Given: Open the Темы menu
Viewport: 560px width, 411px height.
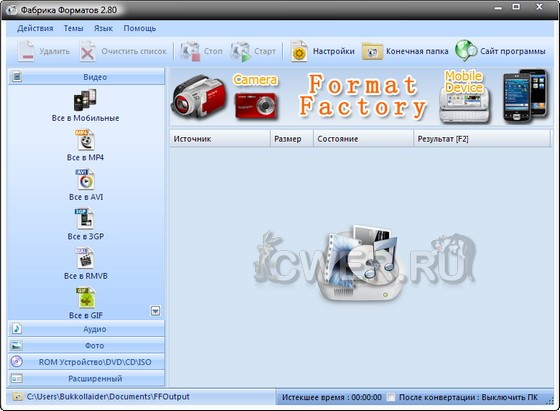Looking at the screenshot, I should pyautogui.click(x=73, y=28).
